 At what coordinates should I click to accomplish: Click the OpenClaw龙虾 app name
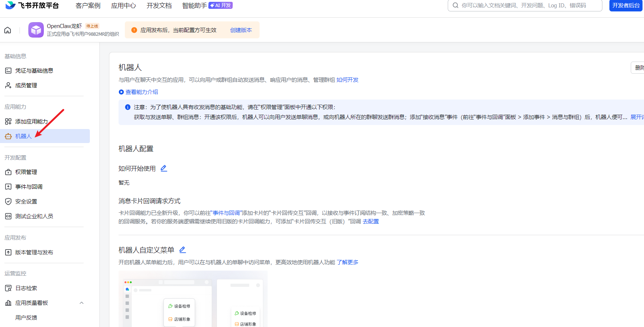point(64,26)
